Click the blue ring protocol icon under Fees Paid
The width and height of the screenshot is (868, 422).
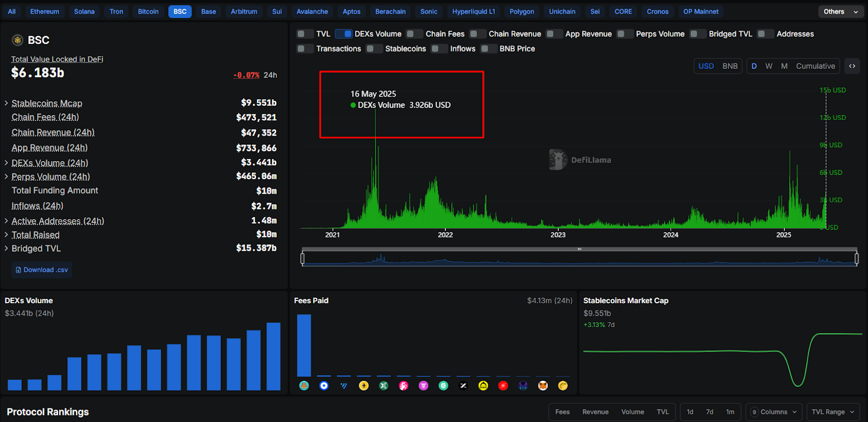click(324, 386)
